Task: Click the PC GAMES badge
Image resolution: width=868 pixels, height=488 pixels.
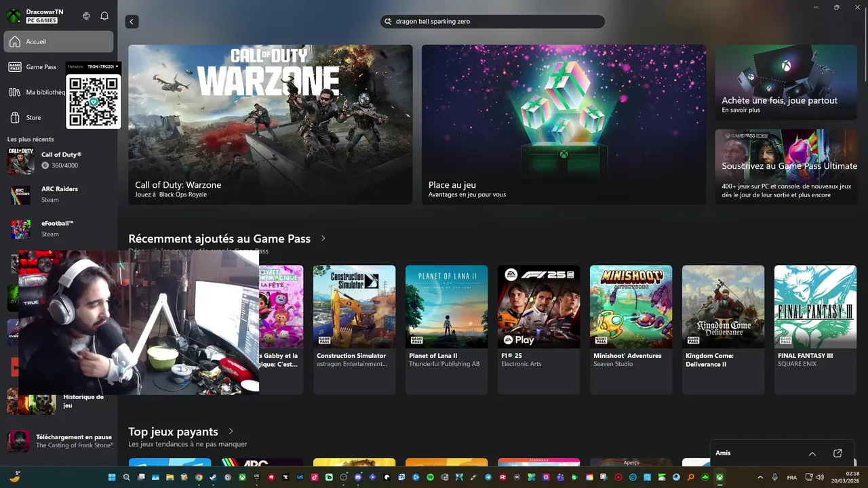Action: coord(42,20)
